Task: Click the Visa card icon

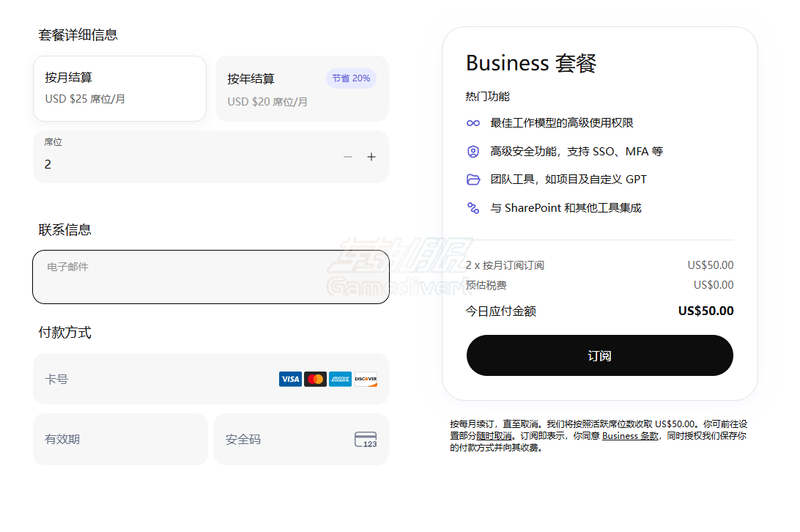Action: point(290,379)
